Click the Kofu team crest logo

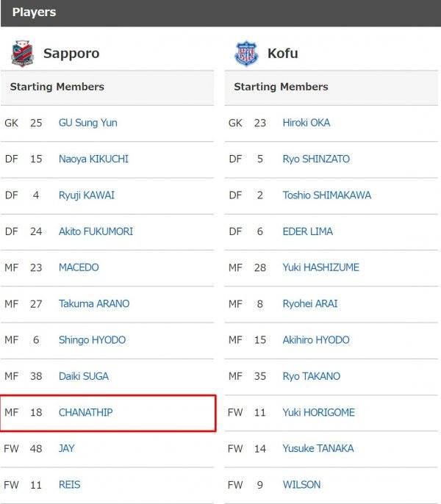point(246,54)
